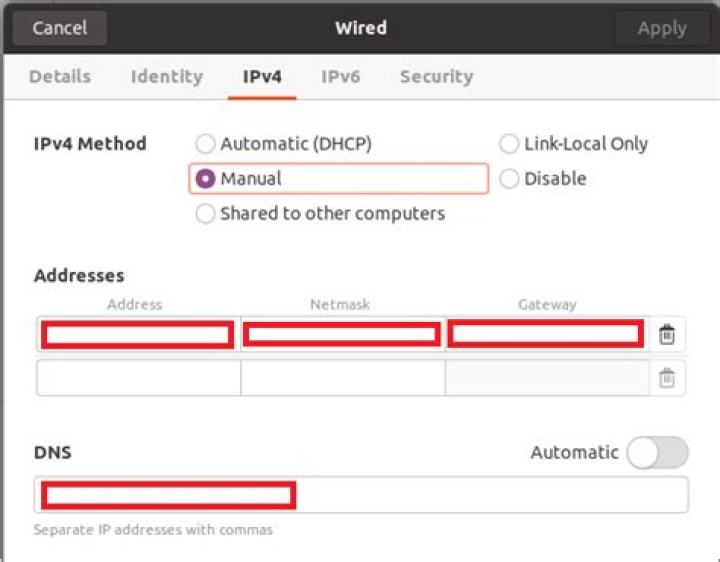Click the trash icon on second address row
This screenshot has width=720, height=562.
(667, 378)
